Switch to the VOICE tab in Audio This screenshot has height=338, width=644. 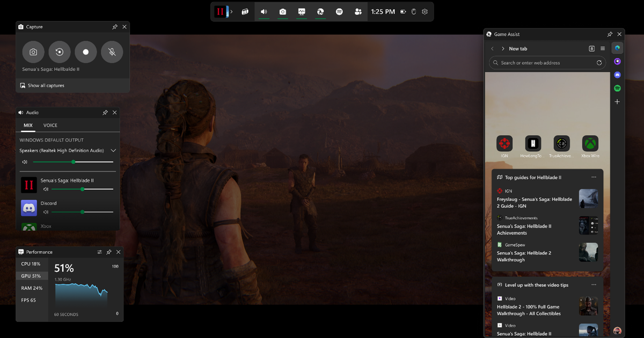coord(50,126)
